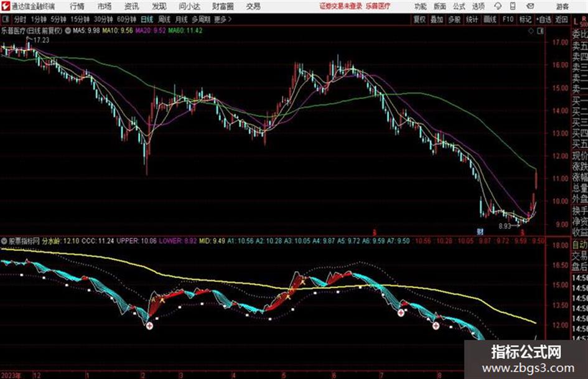Viewport: 588px width, 379px height.
Task: Switch to 5分钟 period
Action: [58, 19]
